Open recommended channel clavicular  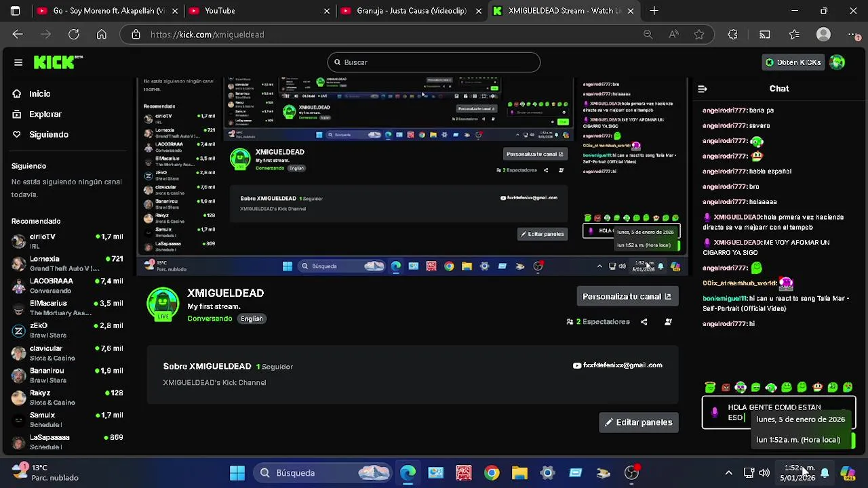[x=67, y=353]
